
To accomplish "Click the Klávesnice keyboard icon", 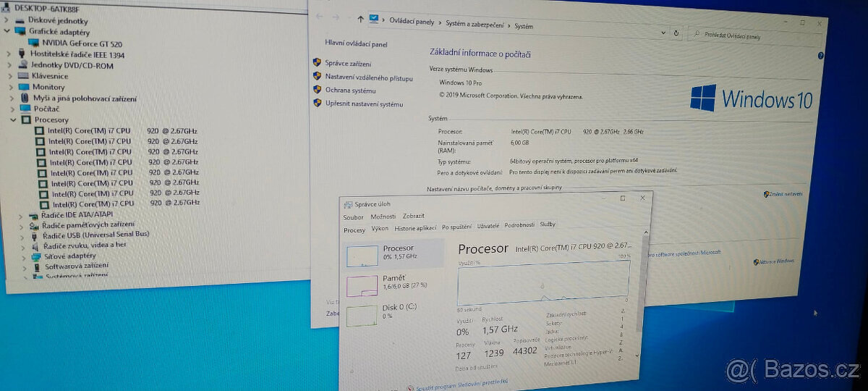I will (22, 75).
